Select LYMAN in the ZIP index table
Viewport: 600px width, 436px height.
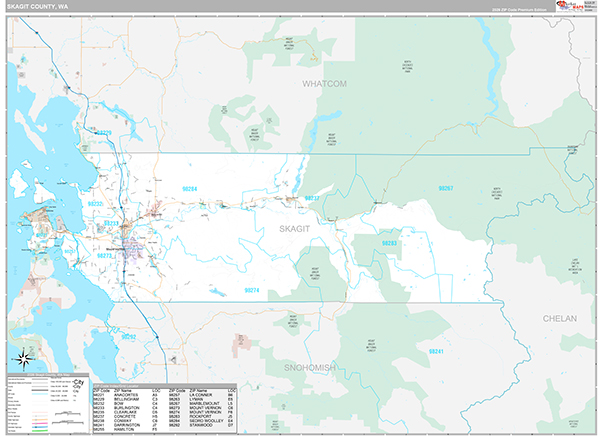click(196, 399)
